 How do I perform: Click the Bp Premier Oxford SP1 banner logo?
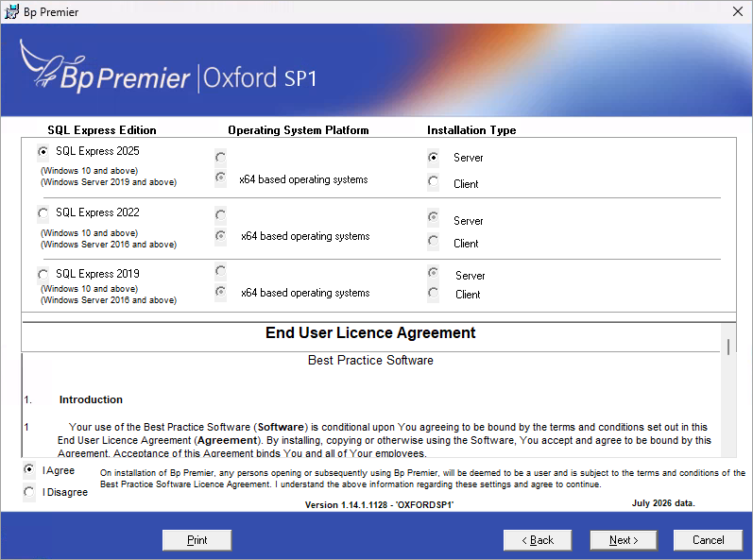point(168,68)
